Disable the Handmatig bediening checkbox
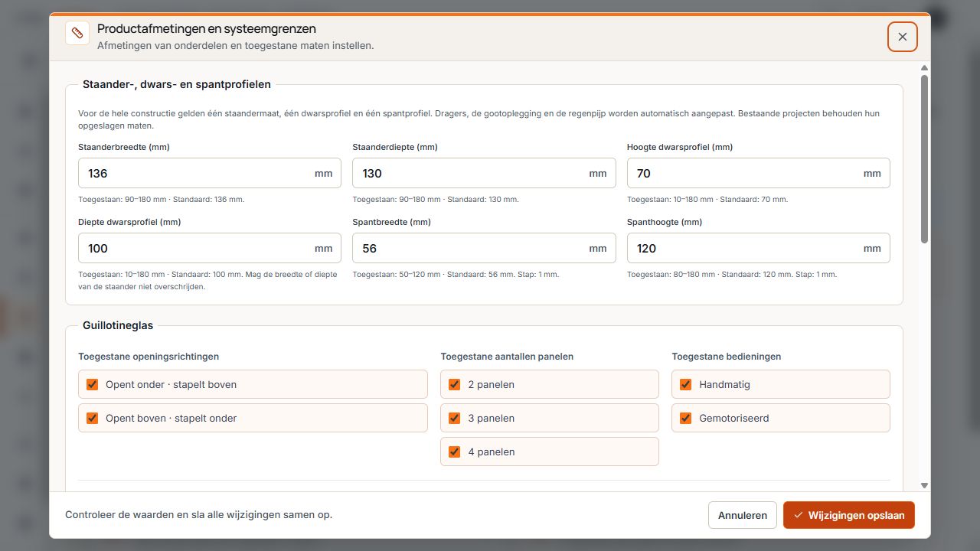 pyautogui.click(x=686, y=384)
